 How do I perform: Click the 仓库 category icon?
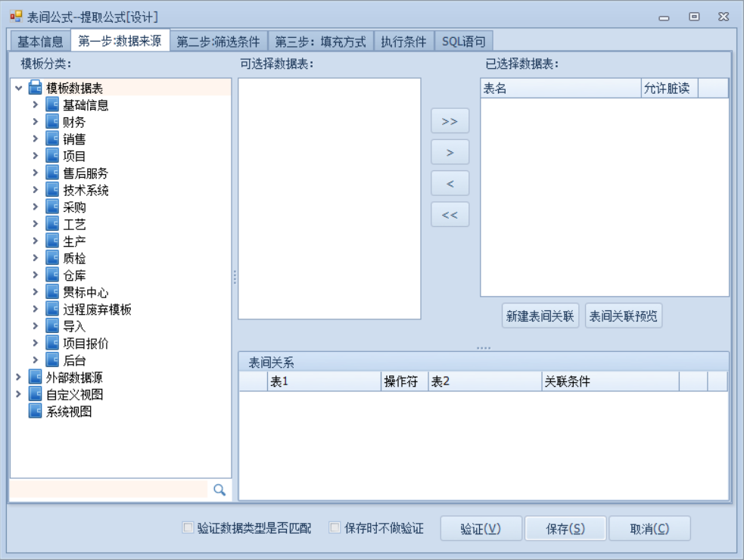tap(52, 275)
